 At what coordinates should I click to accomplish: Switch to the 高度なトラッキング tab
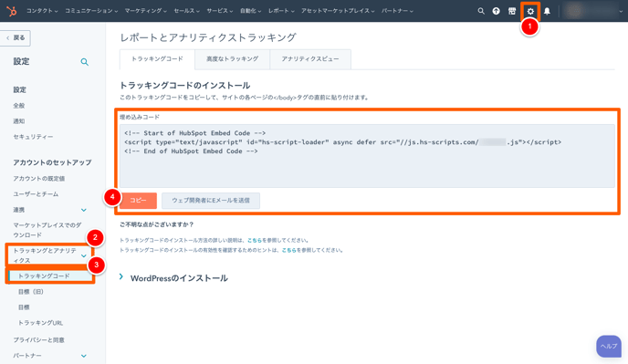232,59
